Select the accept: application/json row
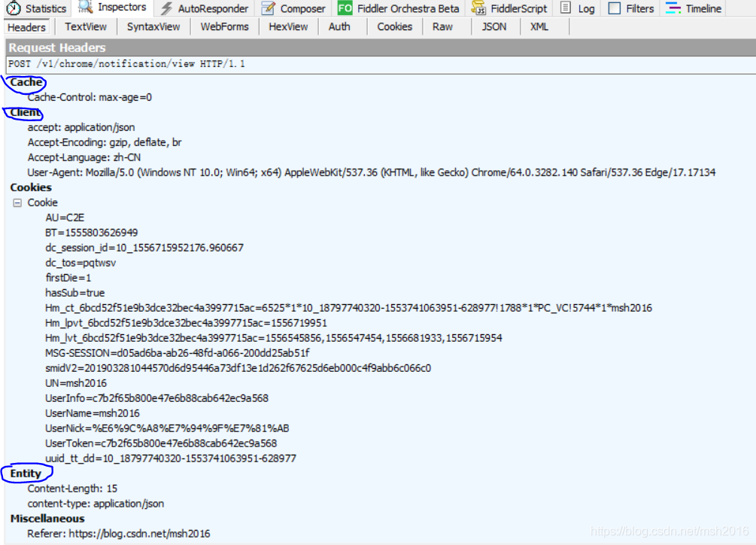This screenshot has height=545, width=756. click(x=81, y=128)
